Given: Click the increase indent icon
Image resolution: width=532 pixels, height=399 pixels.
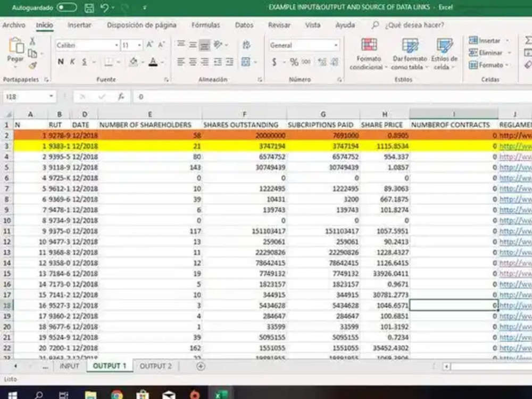Looking at the screenshot, I should coord(230,62).
